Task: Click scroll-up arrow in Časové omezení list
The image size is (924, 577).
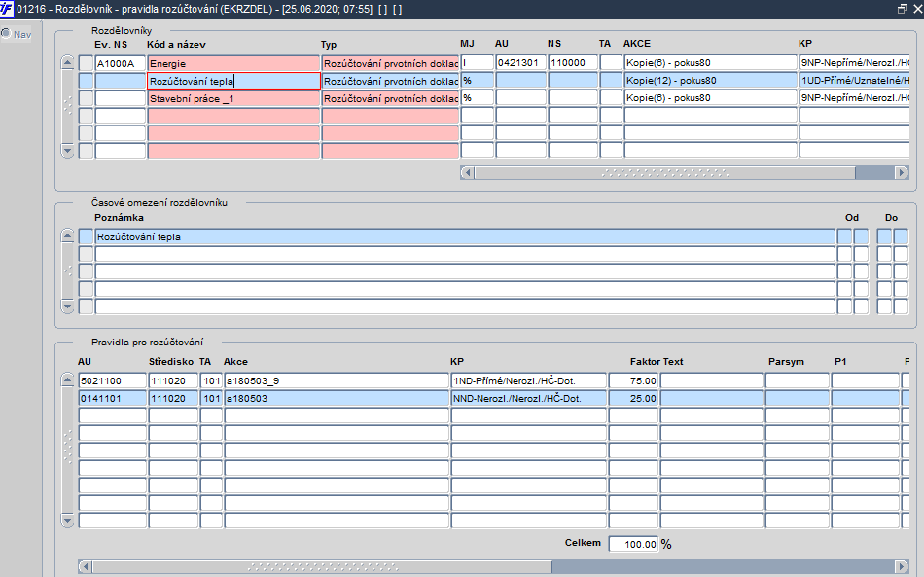Action: tap(68, 235)
